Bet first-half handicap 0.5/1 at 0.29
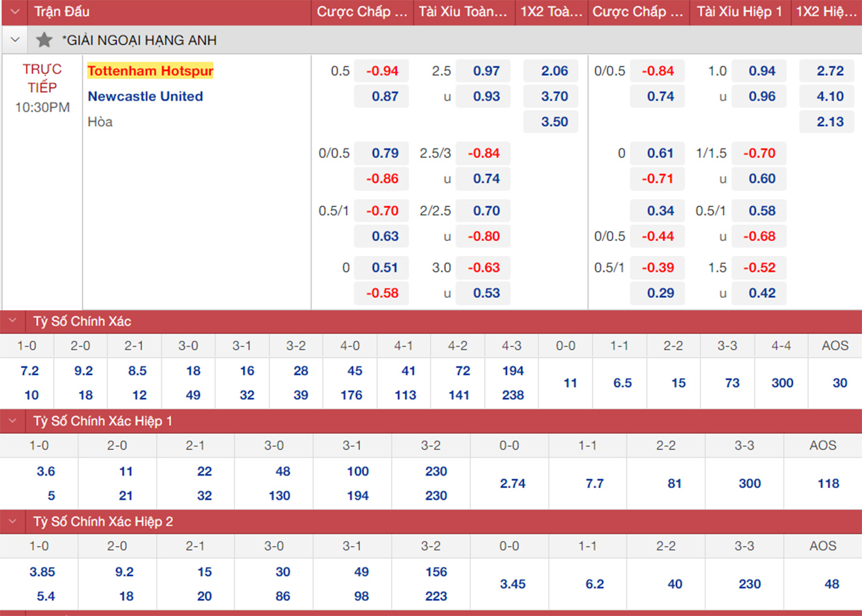This screenshot has height=616, width=862. [x=657, y=293]
